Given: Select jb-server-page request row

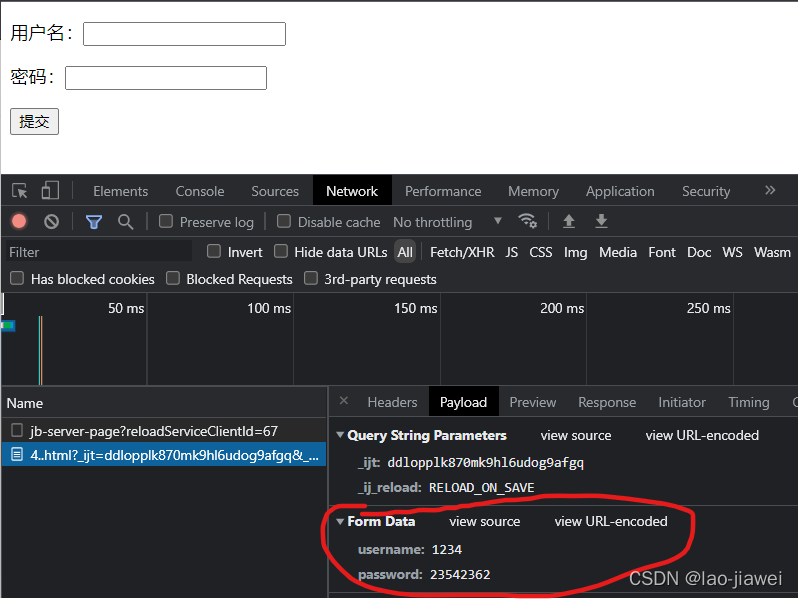Looking at the screenshot, I should click(164, 431).
